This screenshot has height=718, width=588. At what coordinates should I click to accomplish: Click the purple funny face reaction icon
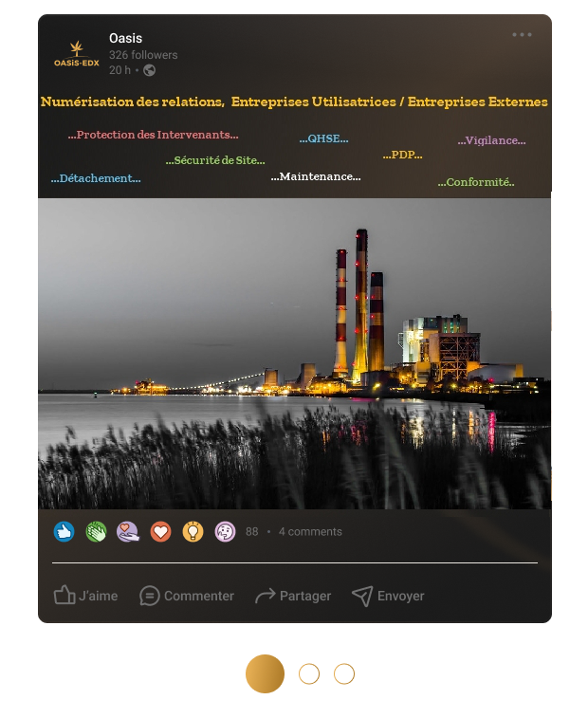[225, 532]
